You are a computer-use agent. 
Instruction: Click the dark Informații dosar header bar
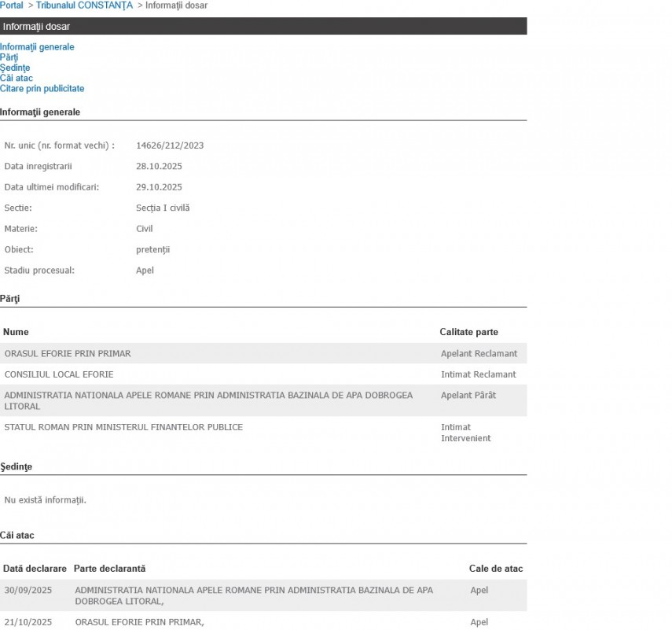point(263,27)
